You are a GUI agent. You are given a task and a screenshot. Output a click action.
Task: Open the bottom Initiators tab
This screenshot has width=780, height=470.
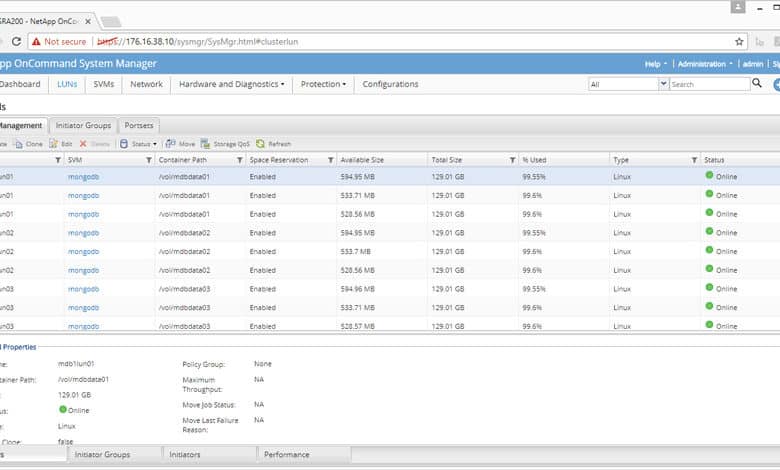tap(185, 455)
